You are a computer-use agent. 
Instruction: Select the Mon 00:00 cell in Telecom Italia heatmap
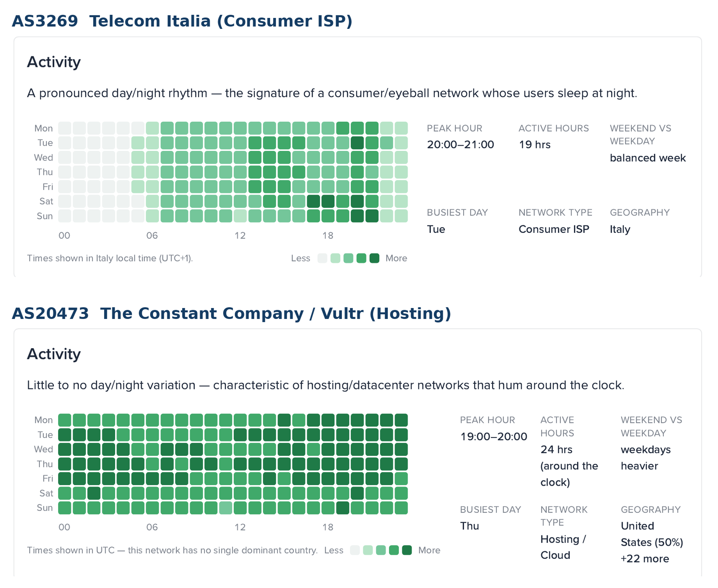click(65, 128)
